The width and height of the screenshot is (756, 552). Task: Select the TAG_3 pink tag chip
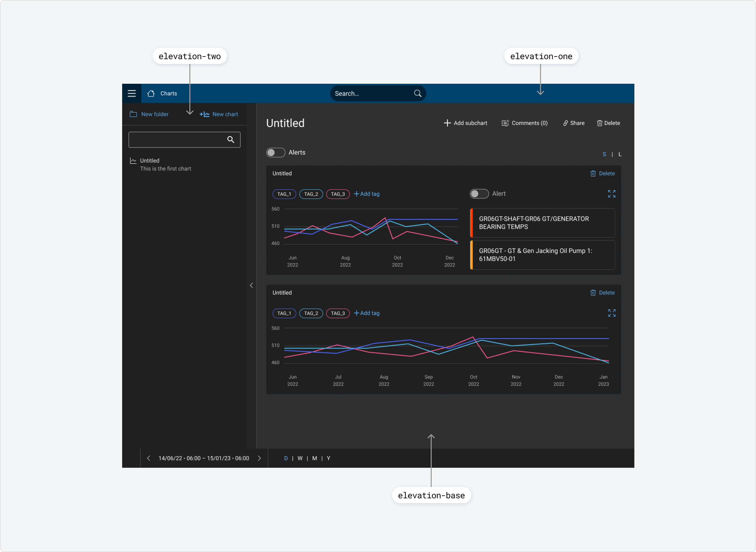337,194
